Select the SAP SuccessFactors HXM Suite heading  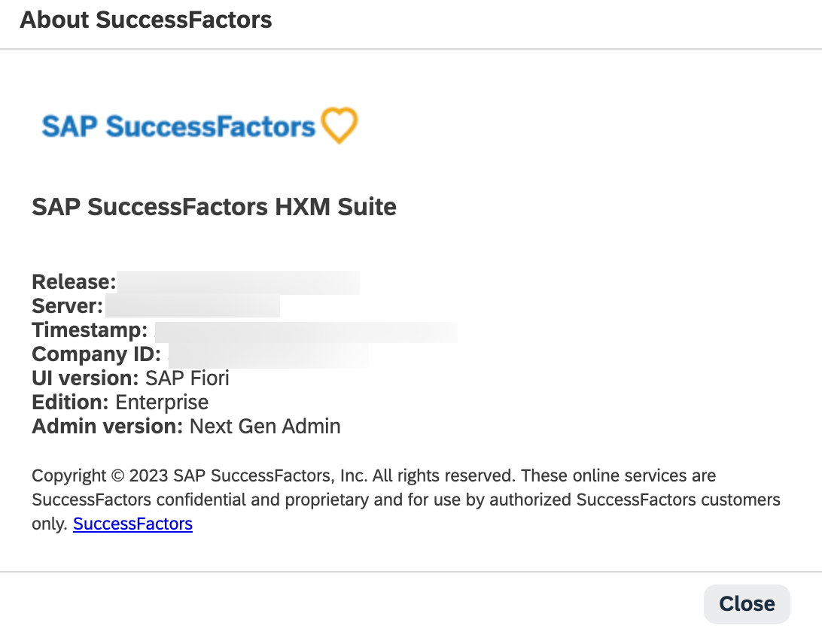click(x=214, y=206)
